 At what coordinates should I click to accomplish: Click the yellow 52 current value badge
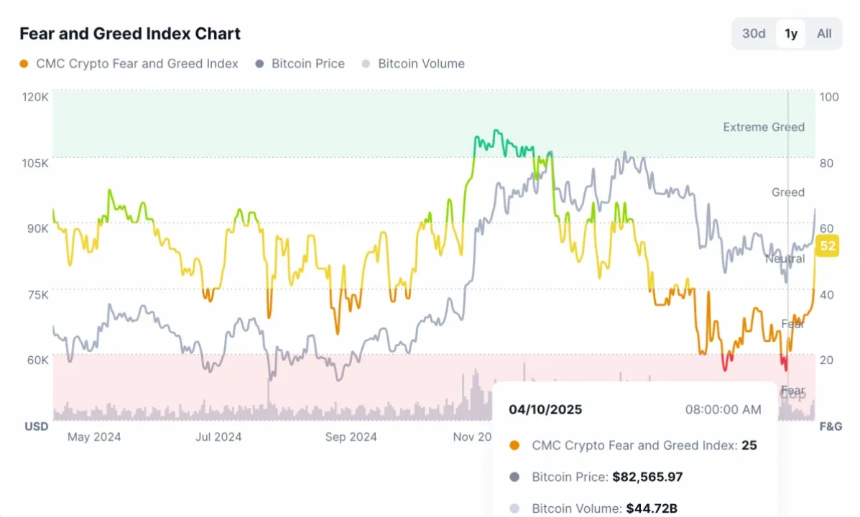(x=828, y=246)
